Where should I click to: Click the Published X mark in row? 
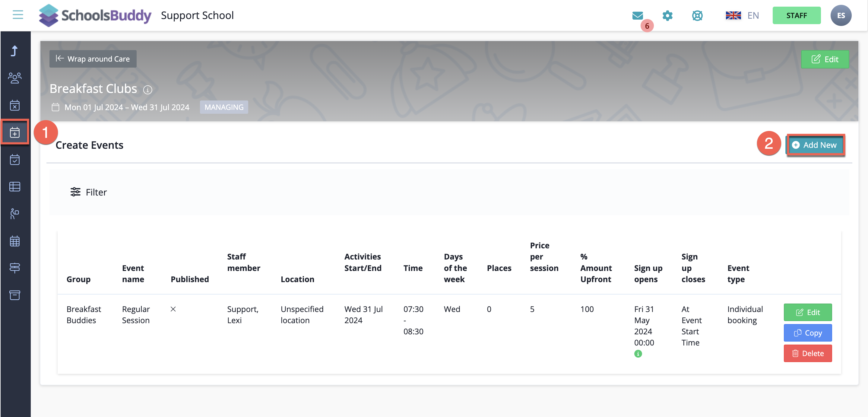[173, 309]
